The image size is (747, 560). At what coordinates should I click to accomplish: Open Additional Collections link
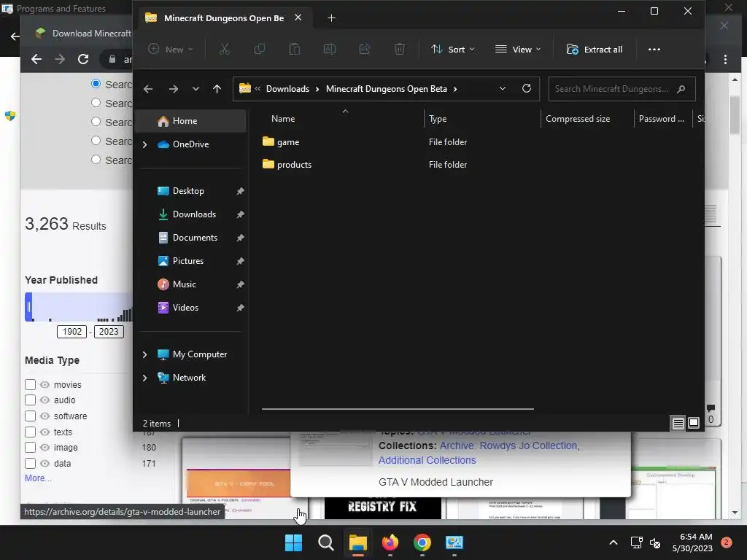pos(427,460)
